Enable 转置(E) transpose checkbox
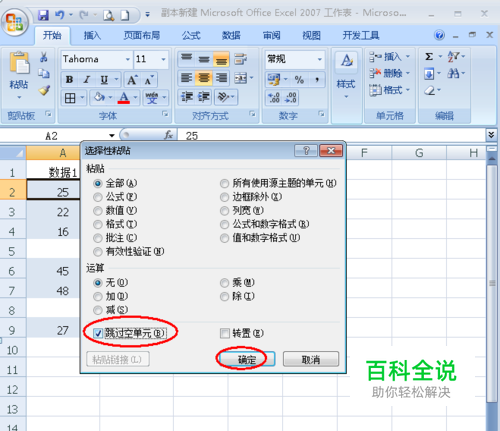 point(242,333)
